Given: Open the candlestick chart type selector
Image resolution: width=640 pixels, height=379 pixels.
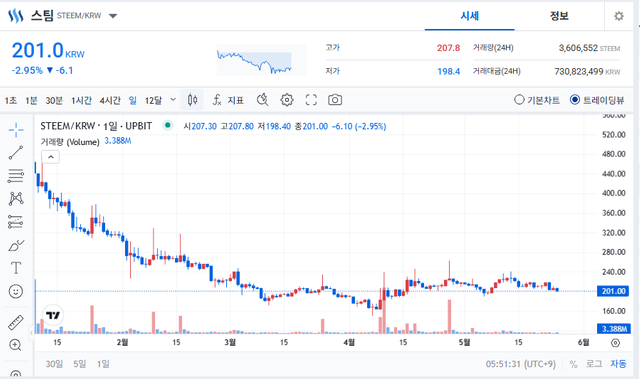Looking at the screenshot, I should [193, 100].
